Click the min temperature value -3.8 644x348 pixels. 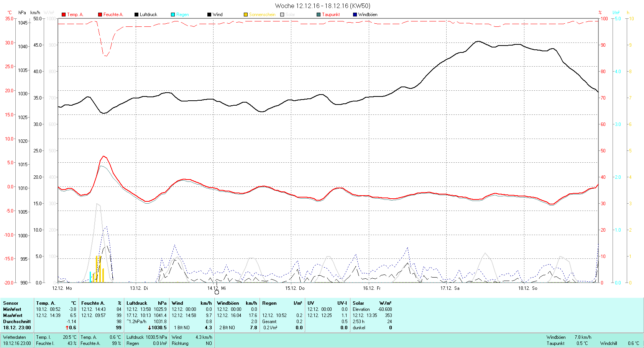click(x=72, y=309)
